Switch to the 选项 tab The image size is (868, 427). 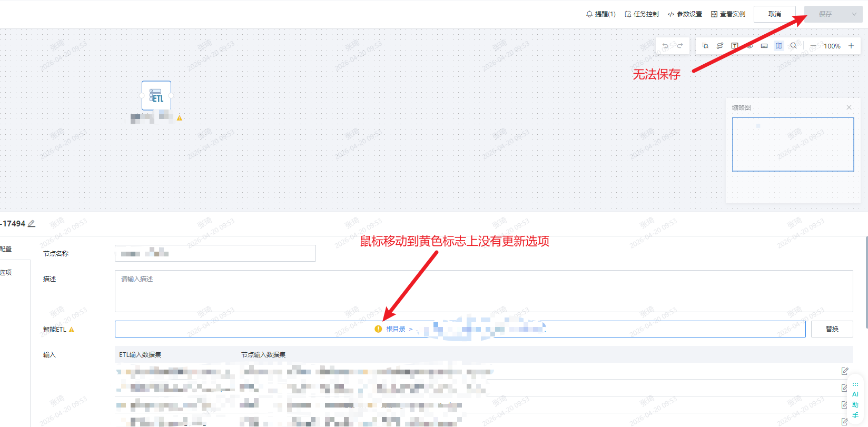pyautogui.click(x=6, y=273)
